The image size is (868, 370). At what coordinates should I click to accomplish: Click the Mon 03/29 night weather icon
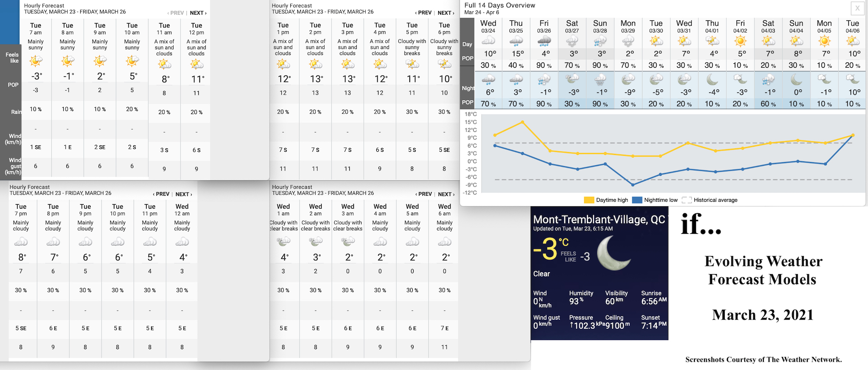click(628, 79)
